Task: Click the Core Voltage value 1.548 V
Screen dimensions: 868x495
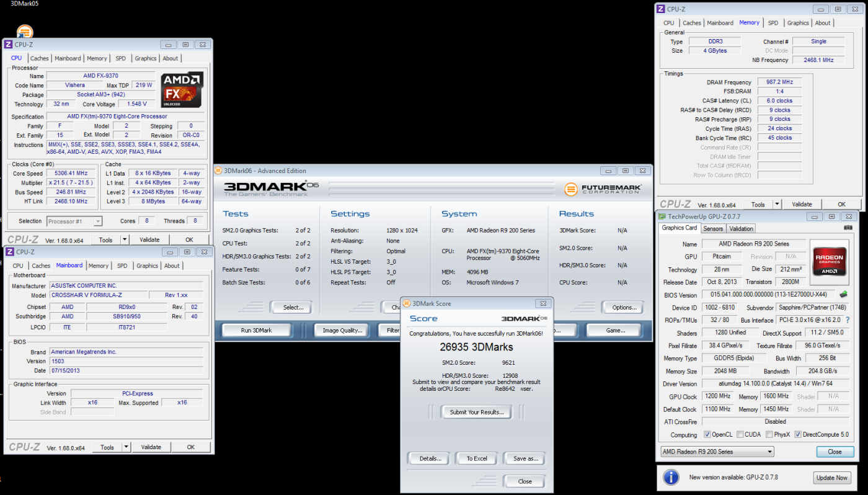Action: tap(136, 104)
